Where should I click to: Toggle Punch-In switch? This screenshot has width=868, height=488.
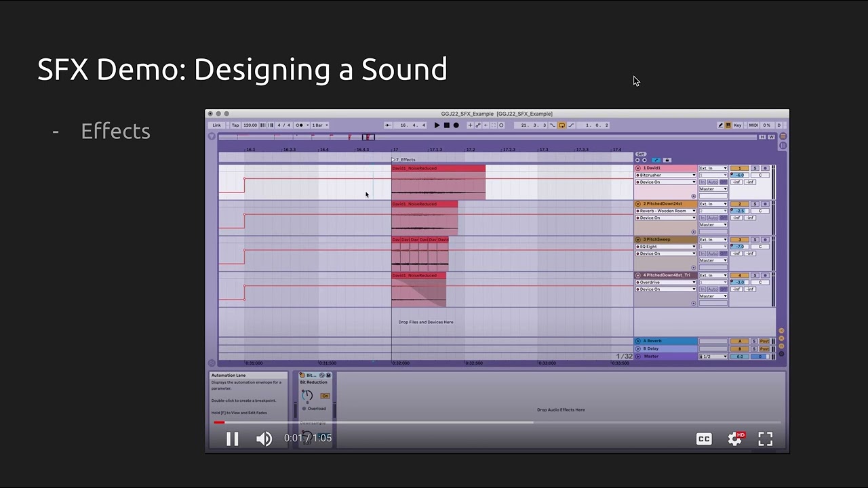point(552,125)
